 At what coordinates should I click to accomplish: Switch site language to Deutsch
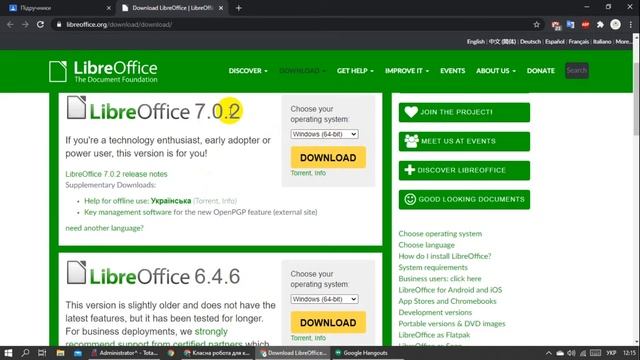click(x=530, y=42)
